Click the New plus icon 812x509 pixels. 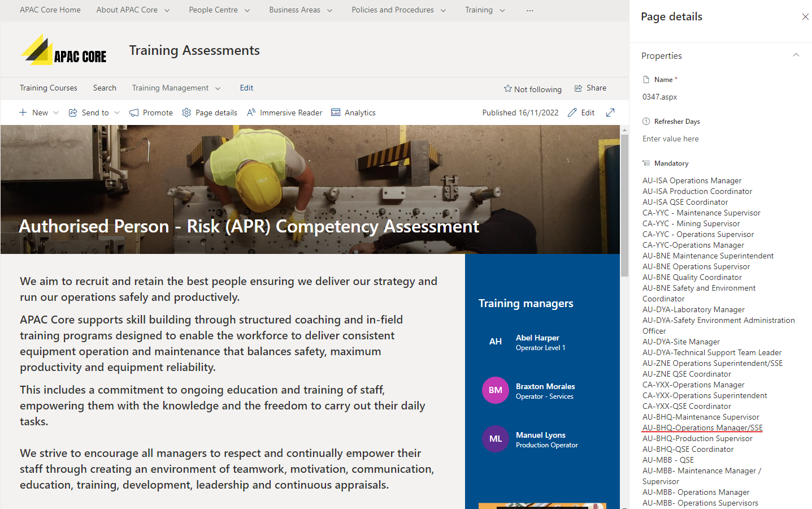pyautogui.click(x=23, y=113)
